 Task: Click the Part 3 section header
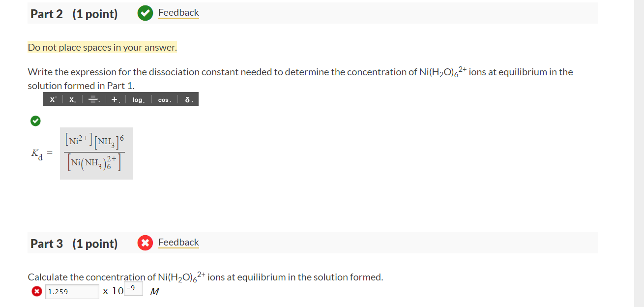point(74,242)
